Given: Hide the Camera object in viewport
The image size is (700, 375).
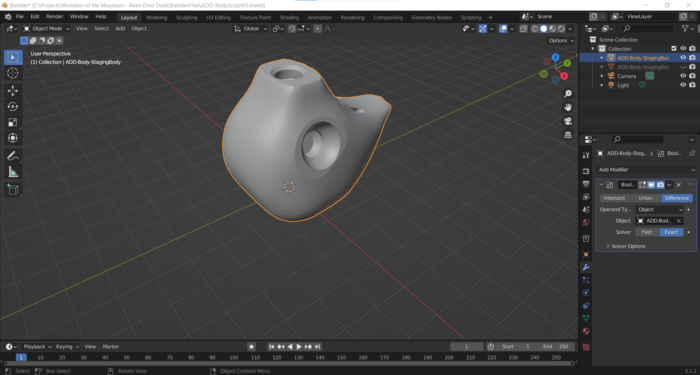Looking at the screenshot, I should [683, 76].
